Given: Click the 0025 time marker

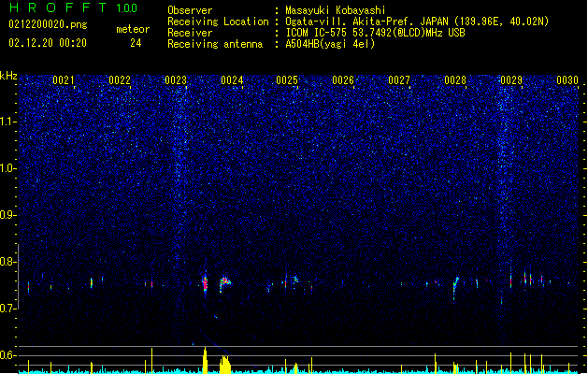Looking at the screenshot, I should pos(287,80).
